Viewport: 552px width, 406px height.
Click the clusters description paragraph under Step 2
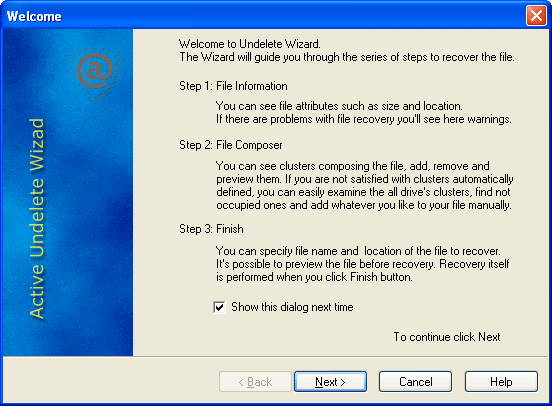pos(364,186)
